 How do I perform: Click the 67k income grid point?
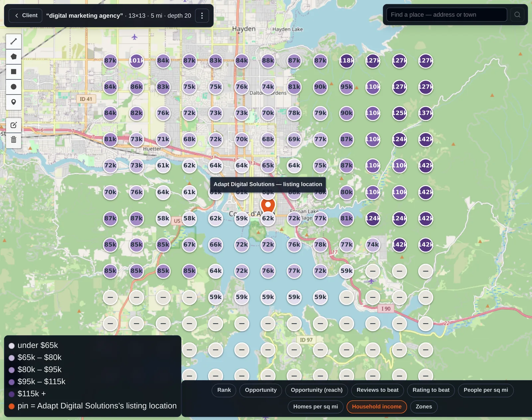(x=190, y=245)
